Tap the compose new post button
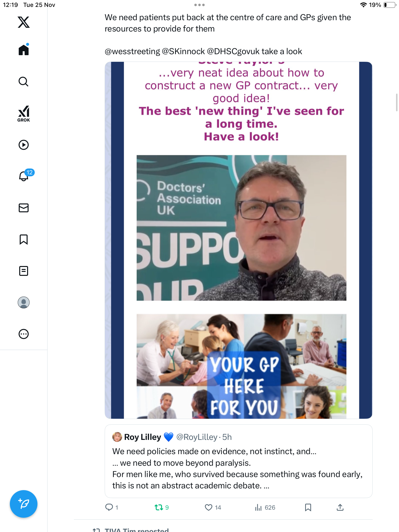The height and width of the screenshot is (532, 399). point(24,504)
